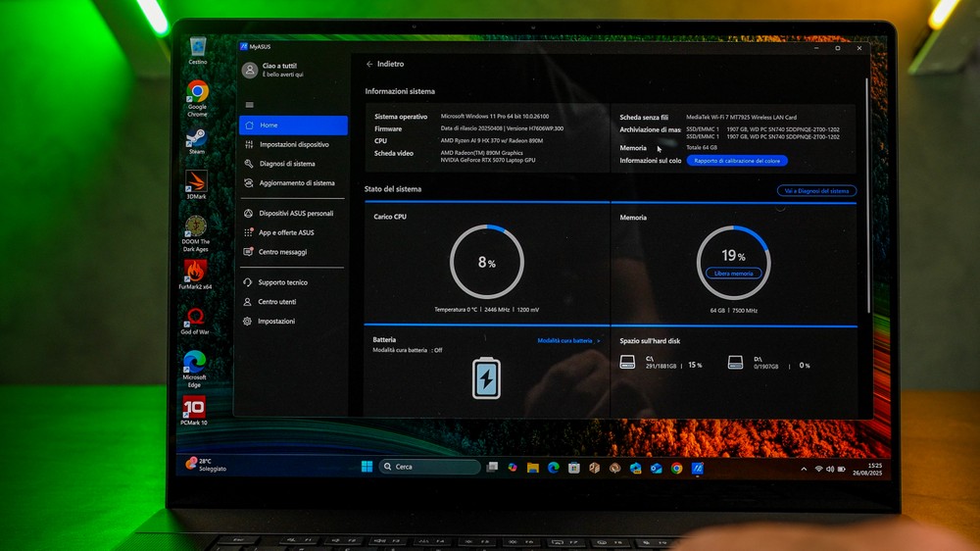This screenshot has height=551, width=980.
Task: Open the Modalità cura batteria link
Action: tap(568, 341)
